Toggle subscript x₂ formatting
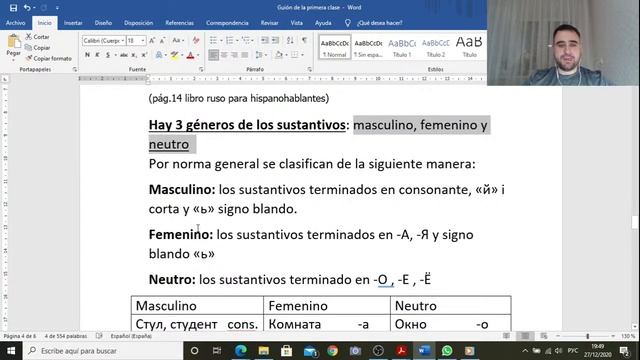Viewport: 640px width, 360px height. click(x=134, y=55)
